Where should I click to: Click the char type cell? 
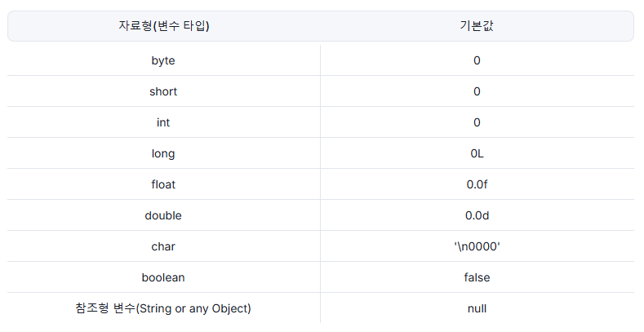coord(163,246)
